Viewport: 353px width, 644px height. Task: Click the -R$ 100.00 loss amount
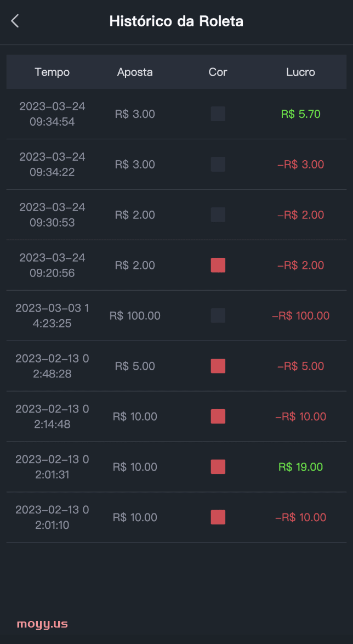click(301, 316)
